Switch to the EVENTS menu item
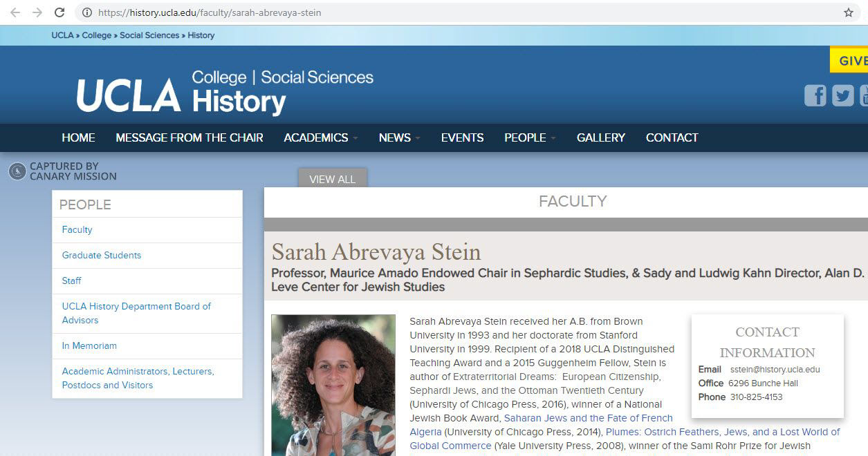The width and height of the screenshot is (868, 456). (462, 137)
